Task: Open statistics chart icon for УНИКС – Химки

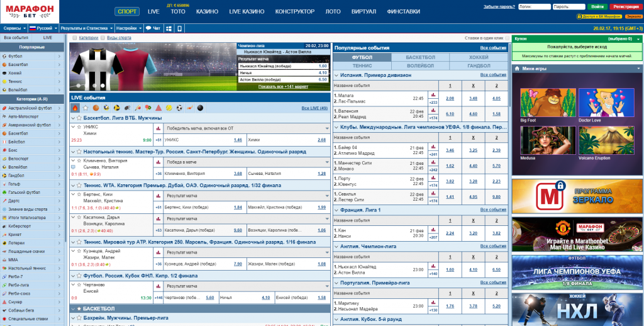Action: pos(158,128)
